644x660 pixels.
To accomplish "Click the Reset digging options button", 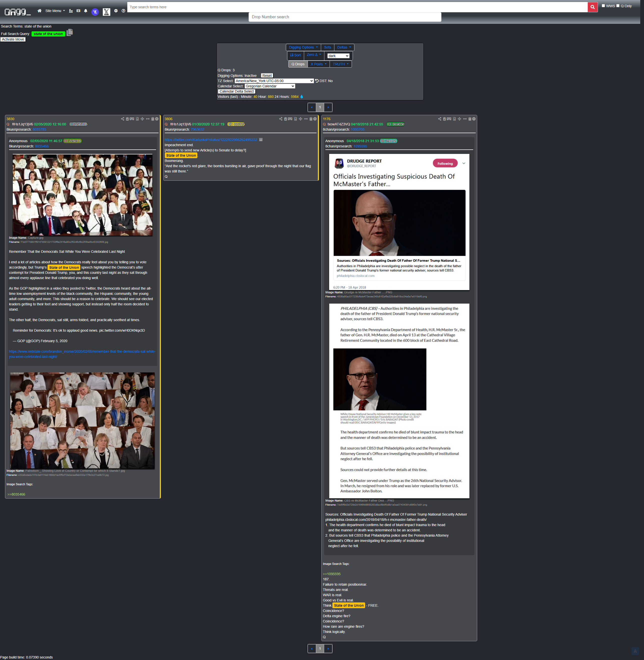I will pyautogui.click(x=267, y=76).
